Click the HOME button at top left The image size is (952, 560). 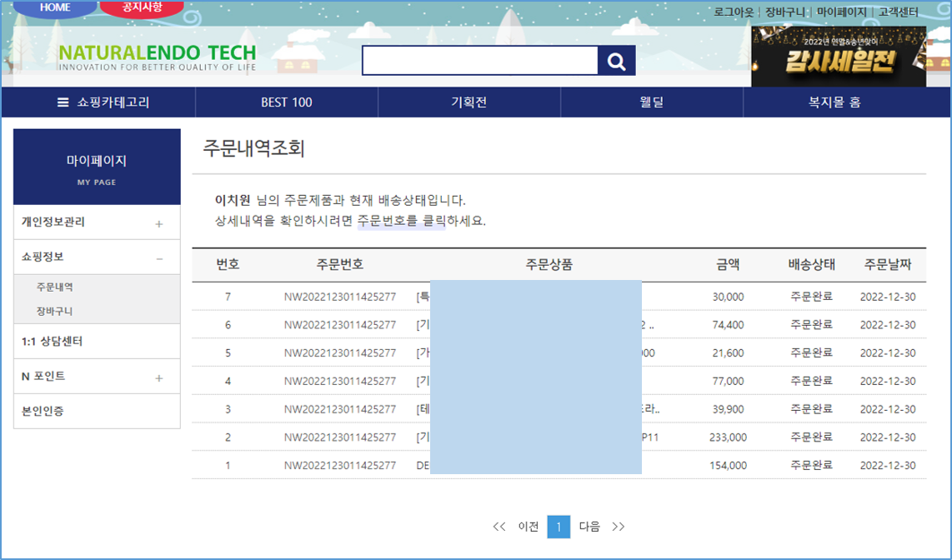point(53,8)
